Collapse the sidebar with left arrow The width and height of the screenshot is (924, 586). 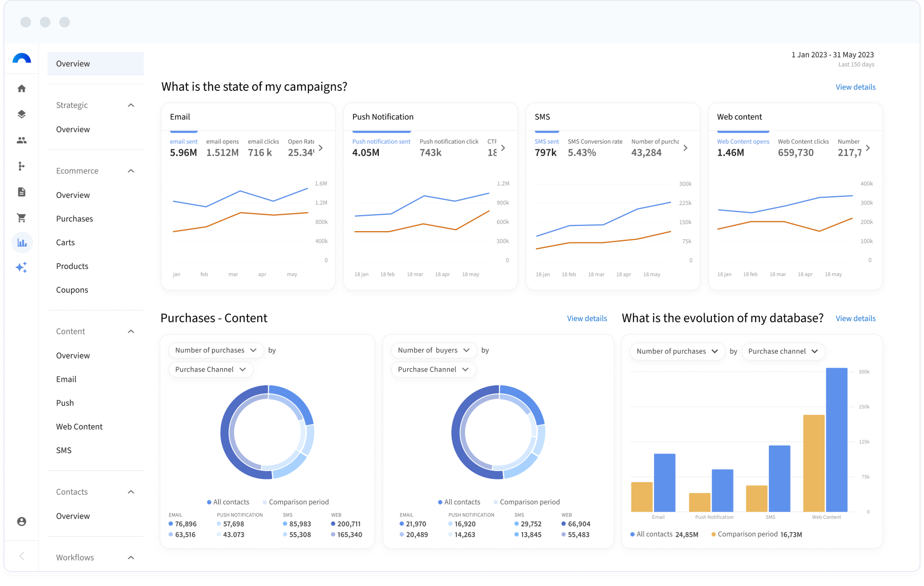click(x=22, y=556)
